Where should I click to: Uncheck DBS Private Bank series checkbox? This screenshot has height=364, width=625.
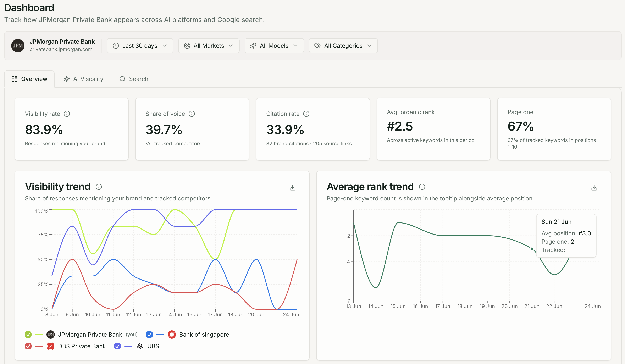pos(28,346)
